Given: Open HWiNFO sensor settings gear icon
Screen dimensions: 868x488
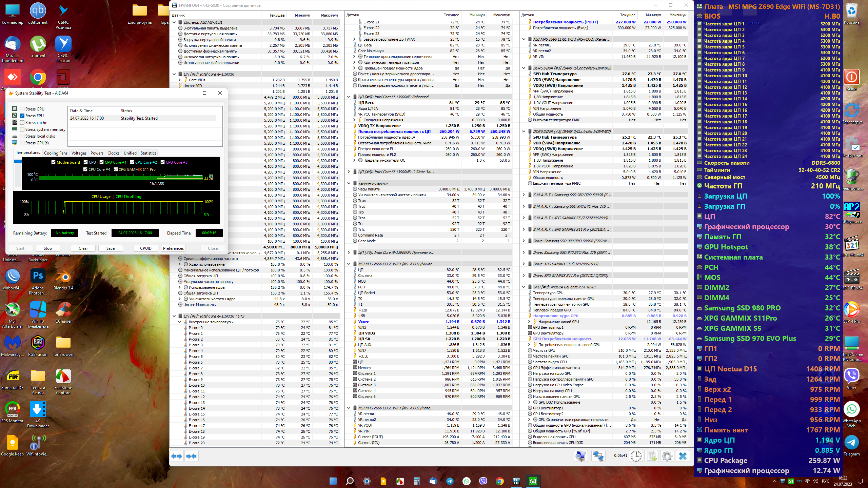Looking at the screenshot, I should pos(667,456).
